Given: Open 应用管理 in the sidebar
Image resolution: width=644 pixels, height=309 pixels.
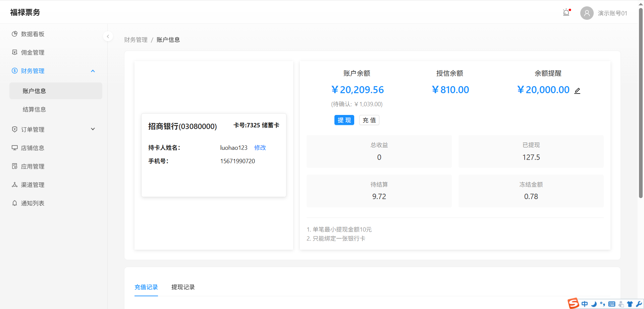Looking at the screenshot, I should 33,166.
